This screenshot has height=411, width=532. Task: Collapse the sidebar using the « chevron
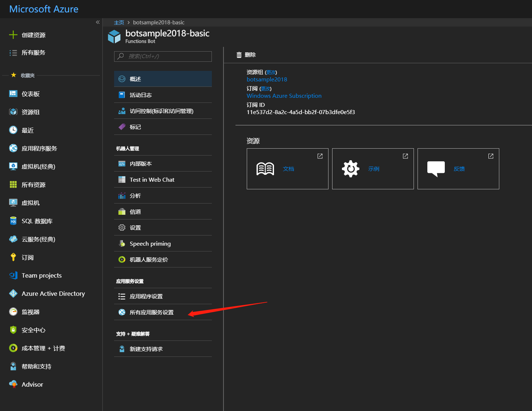point(97,22)
